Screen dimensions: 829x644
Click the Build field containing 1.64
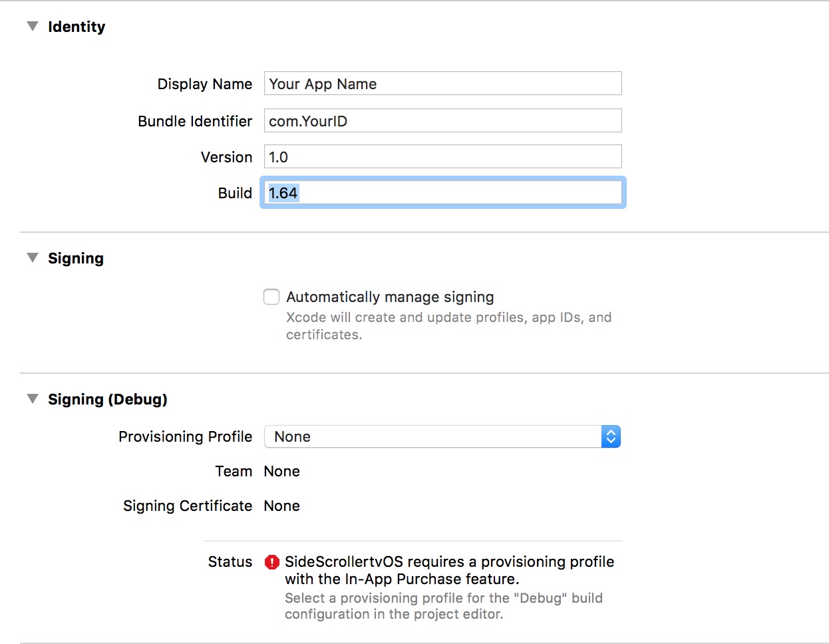(x=442, y=193)
